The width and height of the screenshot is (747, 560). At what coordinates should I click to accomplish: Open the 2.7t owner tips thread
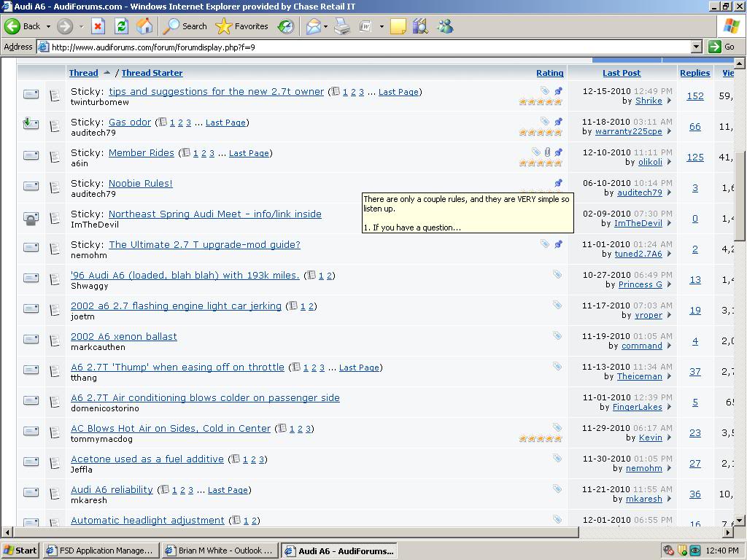coord(216,91)
